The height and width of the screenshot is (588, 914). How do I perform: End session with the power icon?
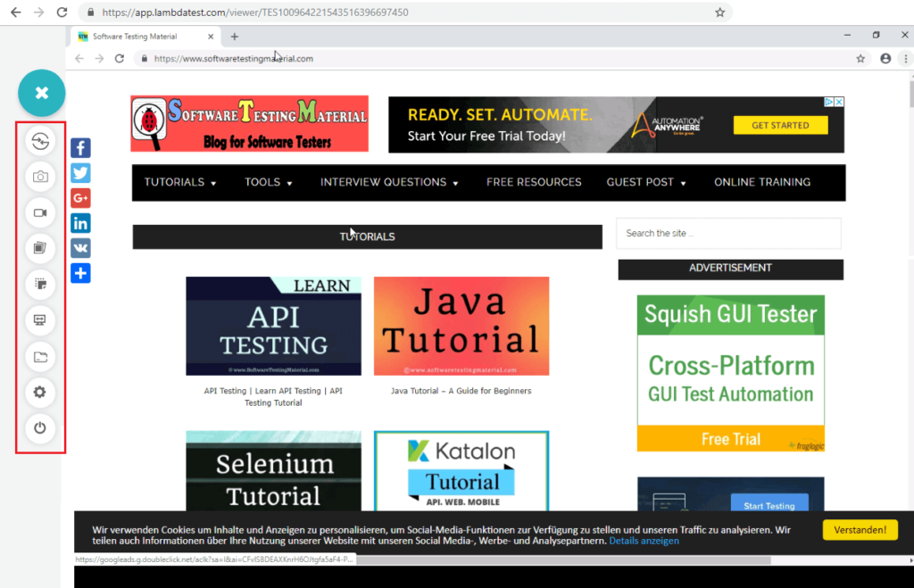coord(40,428)
